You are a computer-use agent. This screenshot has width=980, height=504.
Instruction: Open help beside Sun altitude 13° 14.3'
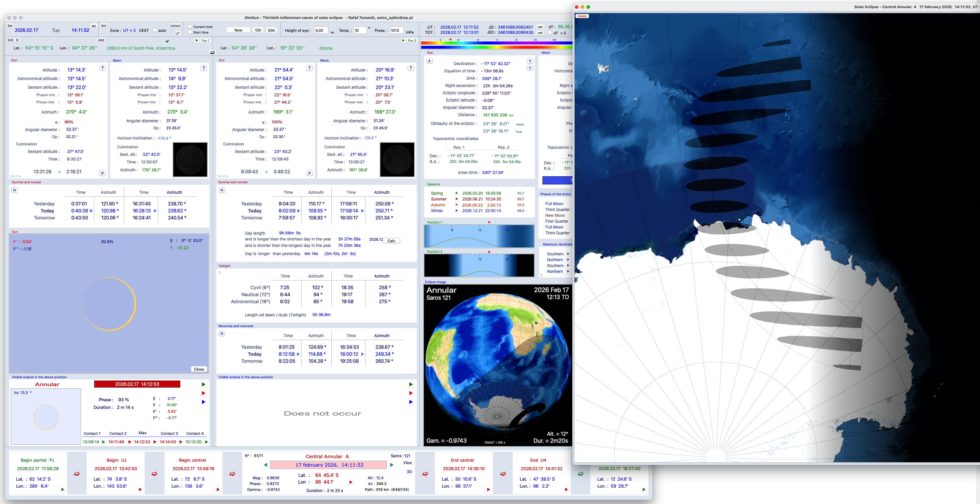[x=102, y=68]
